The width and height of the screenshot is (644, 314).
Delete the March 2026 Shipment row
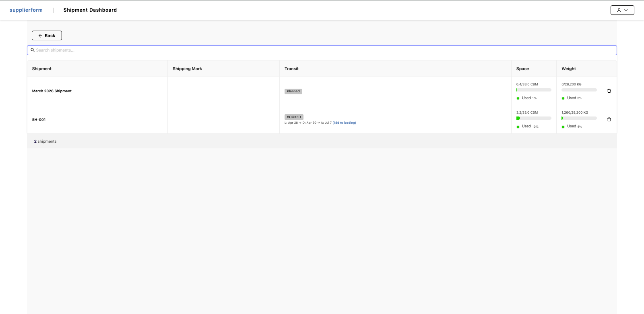(x=609, y=91)
